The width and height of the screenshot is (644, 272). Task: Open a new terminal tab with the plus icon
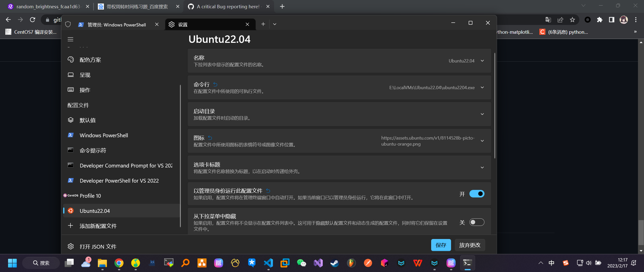tap(263, 24)
